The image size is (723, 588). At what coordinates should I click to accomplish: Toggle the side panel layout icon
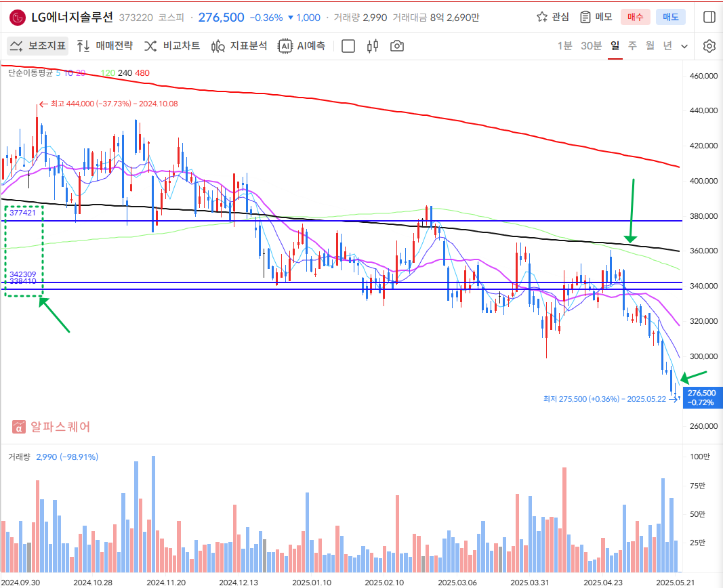(709, 17)
